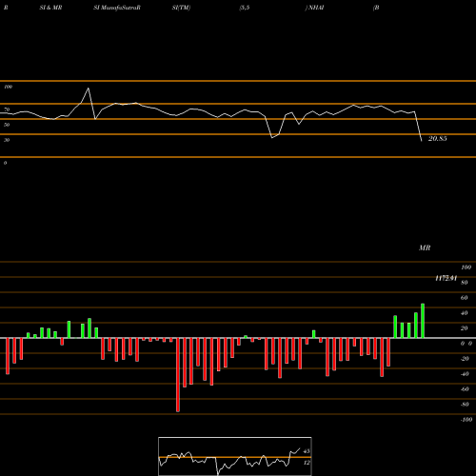476x476 pixels.
Task: Click the MR axis label 60
Action: 465,298
